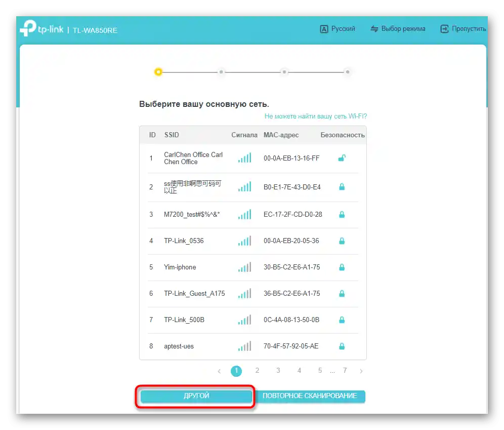Click lock icon of aptest-ues row
Image resolution: width=504 pixels, height=430 pixels.
[x=342, y=346]
